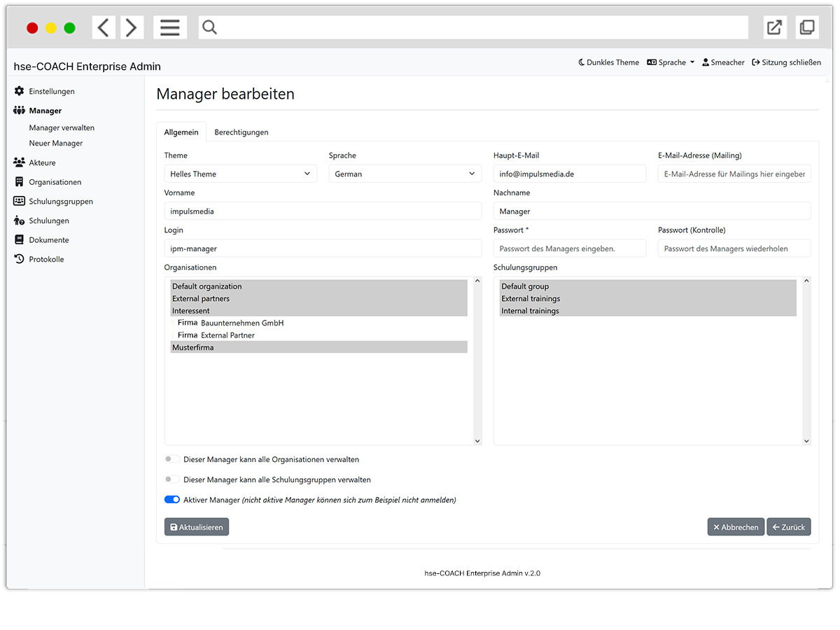Enable managing all Organisationen toggle
This screenshot has width=840, height=630.
[171, 459]
